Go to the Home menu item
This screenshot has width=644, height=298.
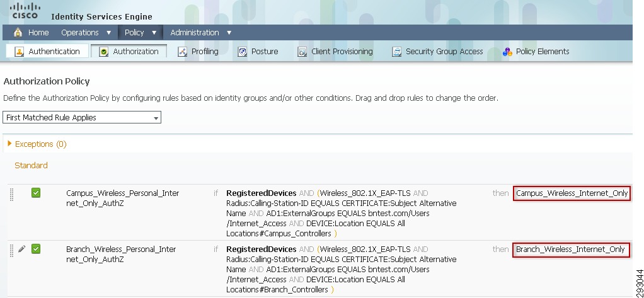click(38, 32)
